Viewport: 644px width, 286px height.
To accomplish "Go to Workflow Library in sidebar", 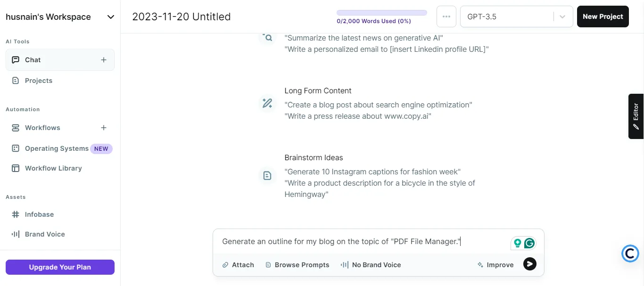I will tap(53, 168).
